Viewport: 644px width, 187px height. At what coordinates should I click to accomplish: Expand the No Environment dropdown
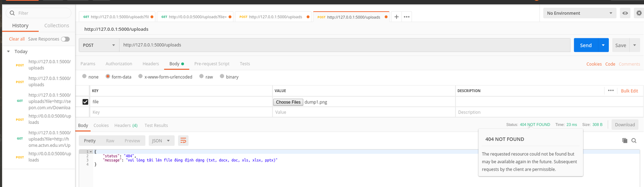click(579, 13)
